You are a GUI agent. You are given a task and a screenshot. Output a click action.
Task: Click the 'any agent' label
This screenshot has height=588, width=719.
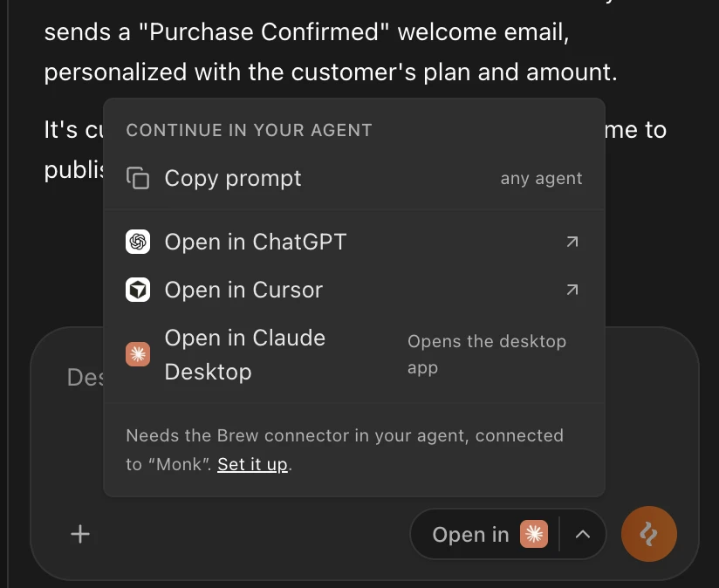pyautogui.click(x=541, y=178)
